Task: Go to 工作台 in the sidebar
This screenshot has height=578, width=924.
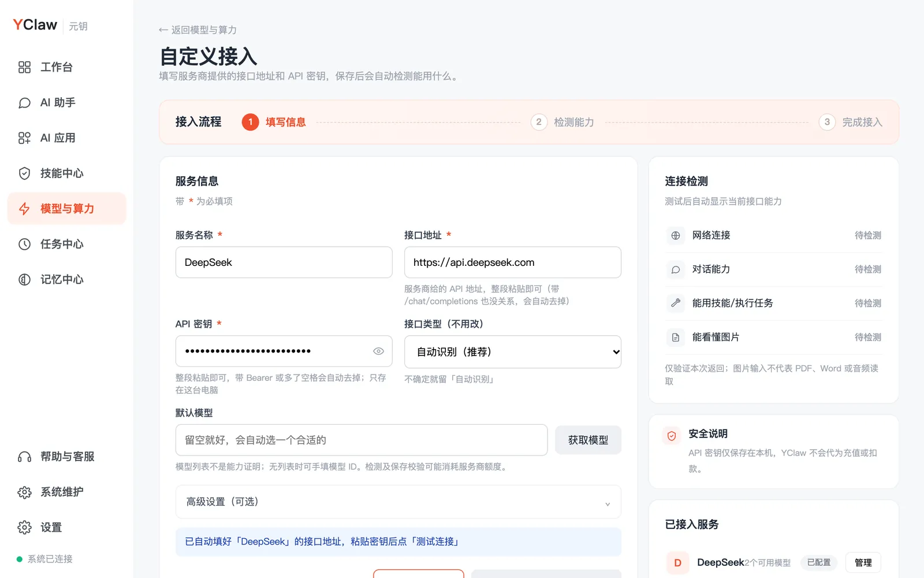Action: pos(67,67)
